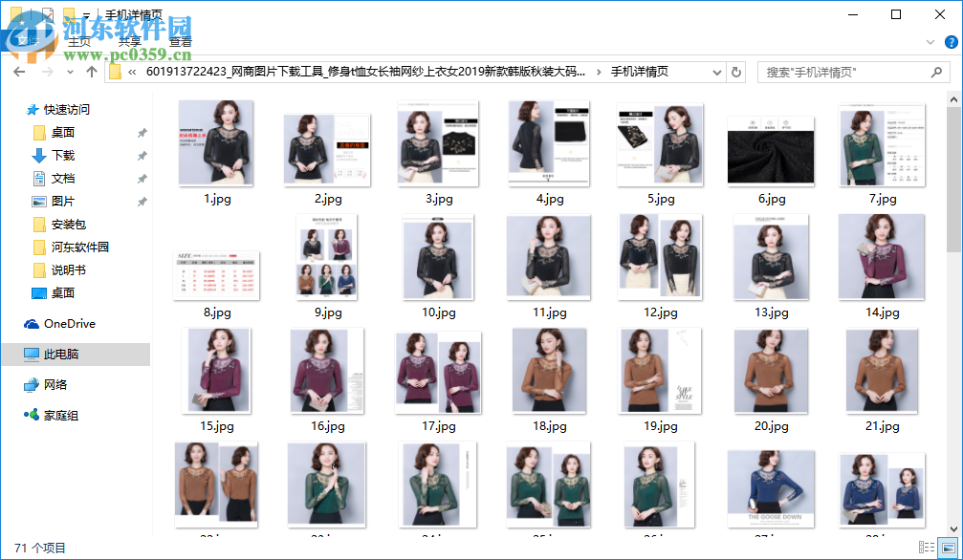Start a search with the magnifier icon
Image resolution: width=963 pixels, height=560 pixels.
click(x=935, y=73)
